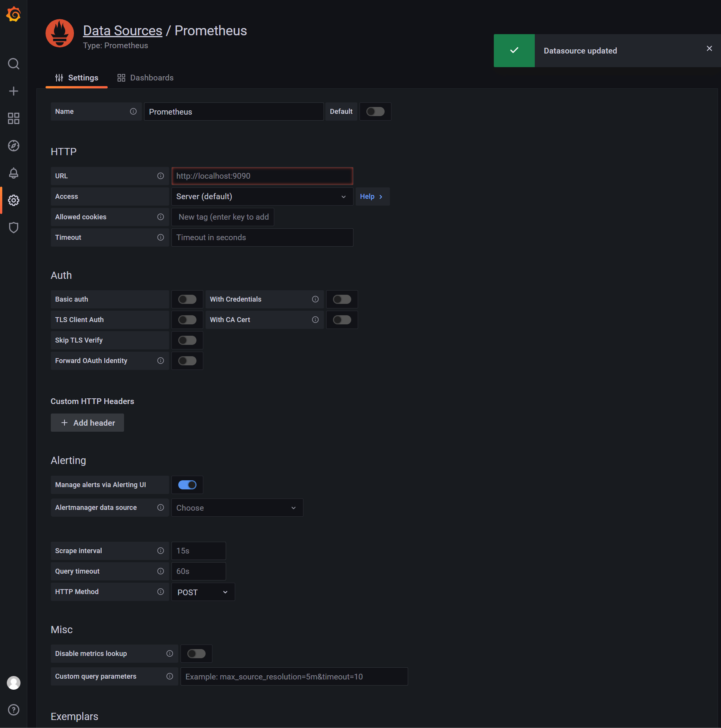Click the Grafana logo home icon

click(x=14, y=14)
